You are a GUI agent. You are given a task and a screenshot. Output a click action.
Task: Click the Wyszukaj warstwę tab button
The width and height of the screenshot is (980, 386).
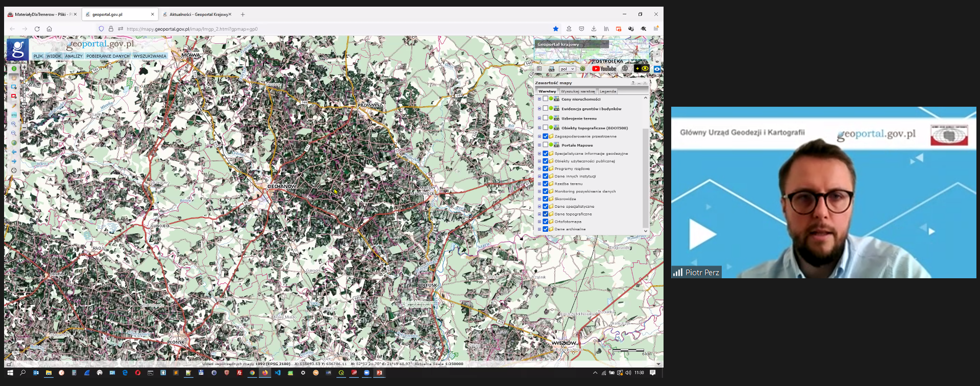[x=578, y=91]
